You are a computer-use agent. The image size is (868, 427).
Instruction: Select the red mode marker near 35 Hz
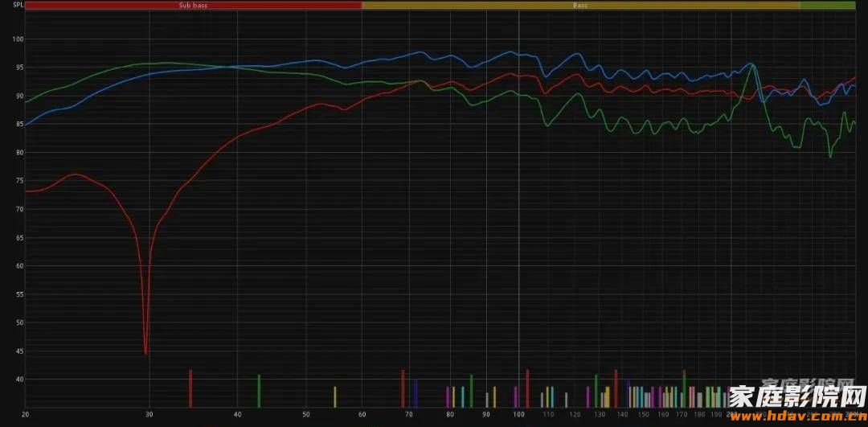190,388
